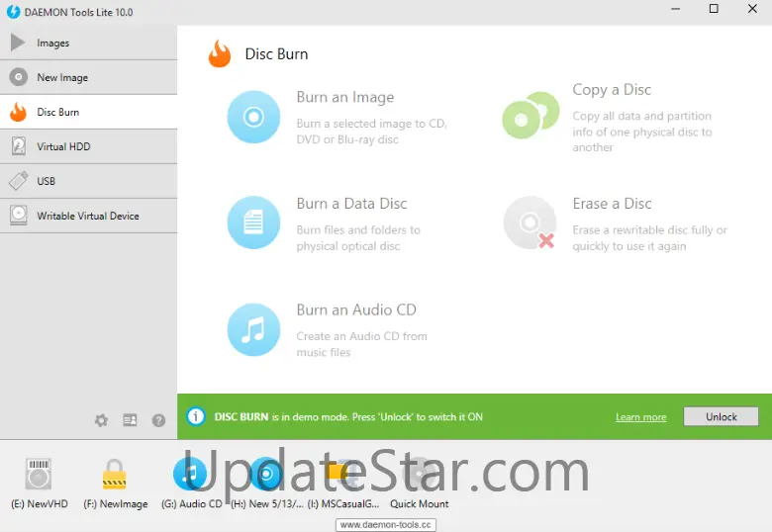The width and height of the screenshot is (772, 532).
Task: Click the DAEMON Tools logo in title bar
Action: [x=13, y=12]
